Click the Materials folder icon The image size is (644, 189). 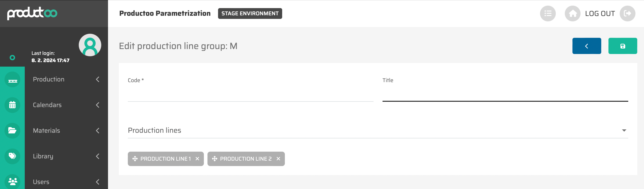pyautogui.click(x=12, y=130)
